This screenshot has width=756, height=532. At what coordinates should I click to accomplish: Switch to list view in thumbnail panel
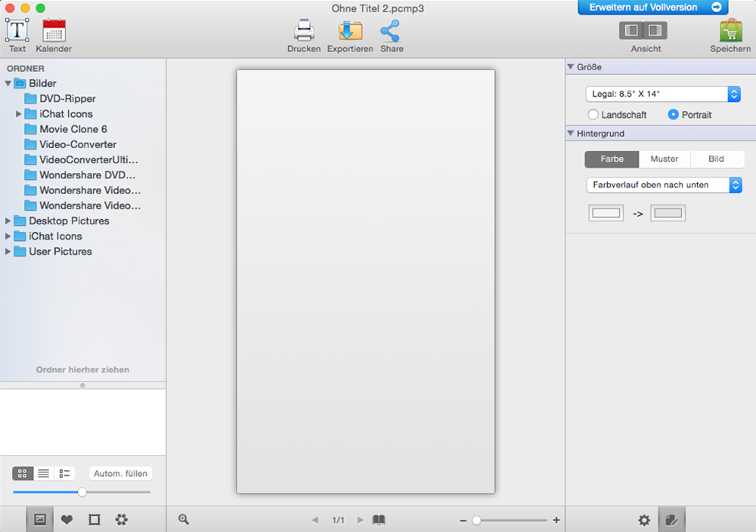(x=44, y=474)
